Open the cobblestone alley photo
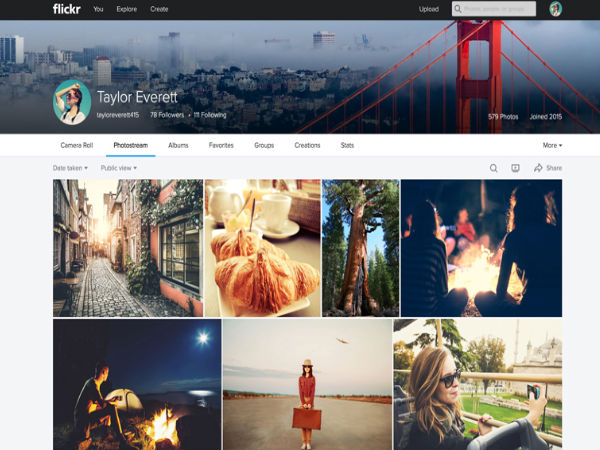The width and height of the screenshot is (600, 450). pyautogui.click(x=128, y=248)
